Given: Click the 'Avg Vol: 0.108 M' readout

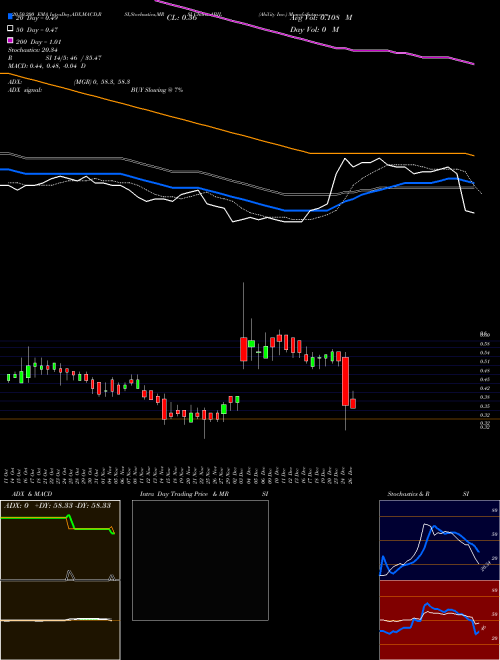Looking at the screenshot, I should [x=321, y=18].
